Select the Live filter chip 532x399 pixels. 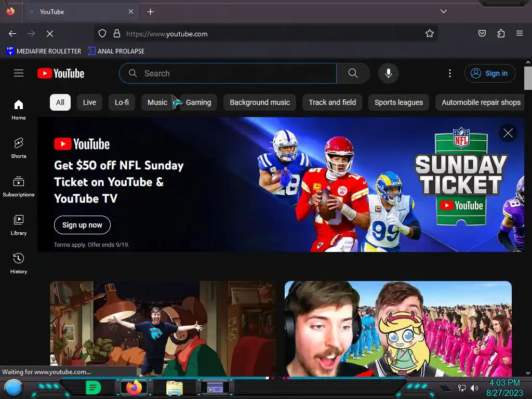pyautogui.click(x=89, y=102)
